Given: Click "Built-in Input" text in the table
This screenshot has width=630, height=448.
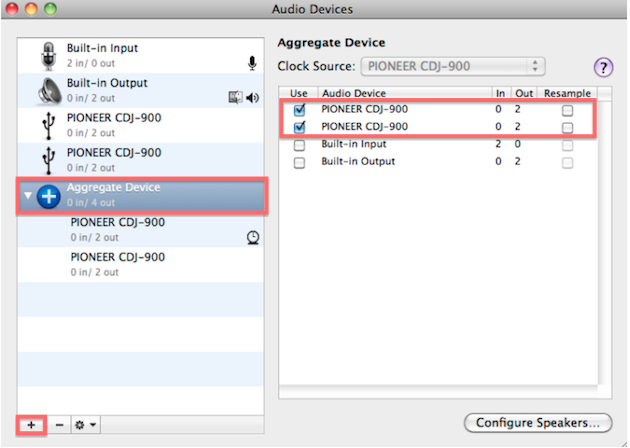Looking at the screenshot, I should click(354, 144).
